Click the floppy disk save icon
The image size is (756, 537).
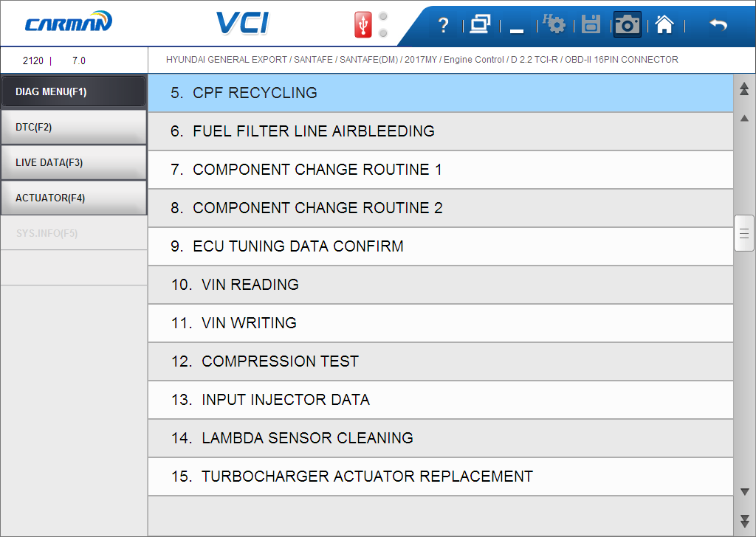click(x=591, y=24)
